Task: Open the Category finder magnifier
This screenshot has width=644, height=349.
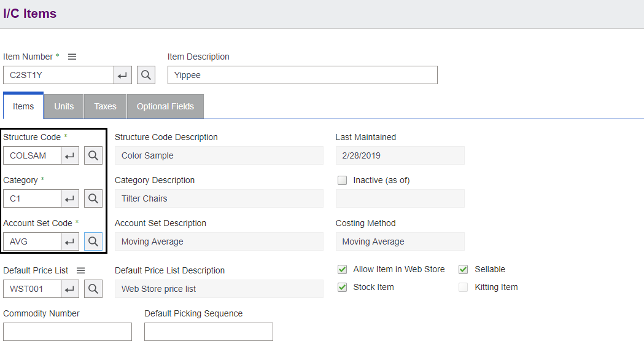Action: tap(93, 198)
